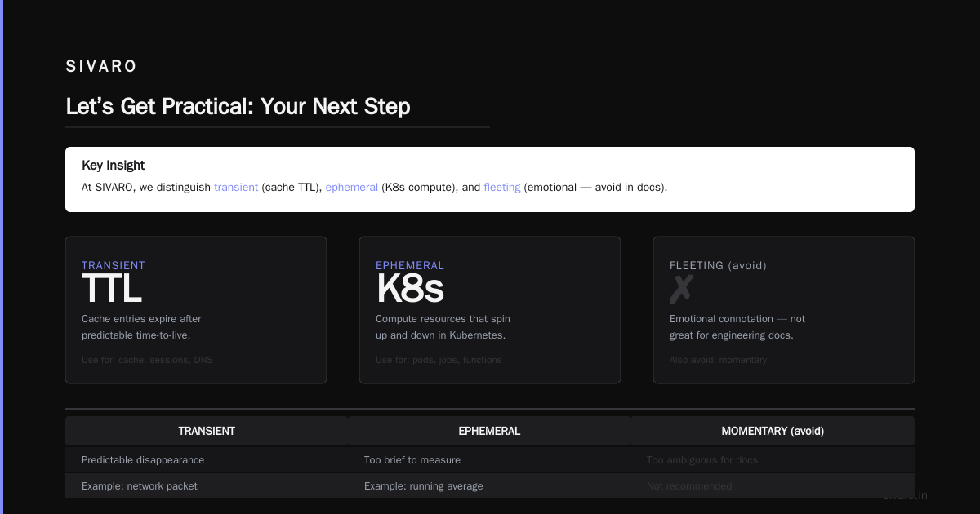The image size is (980, 514).
Task: Click the TRANSIENT table column header
Action: tap(207, 431)
